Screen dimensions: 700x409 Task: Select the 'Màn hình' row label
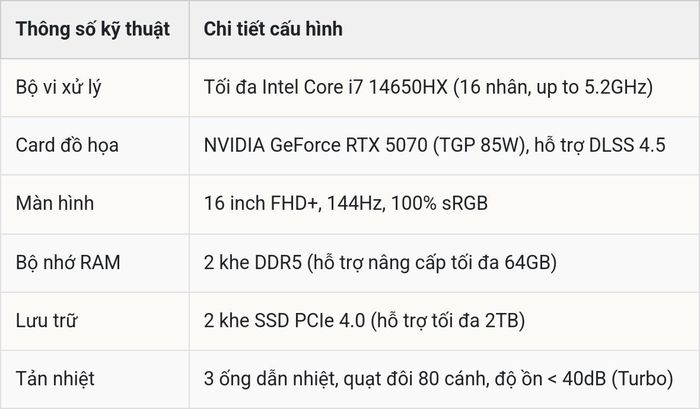55,204
